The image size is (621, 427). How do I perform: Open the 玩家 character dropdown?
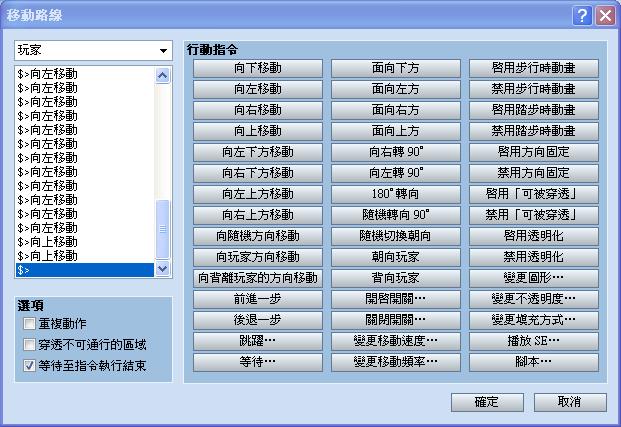pos(93,50)
